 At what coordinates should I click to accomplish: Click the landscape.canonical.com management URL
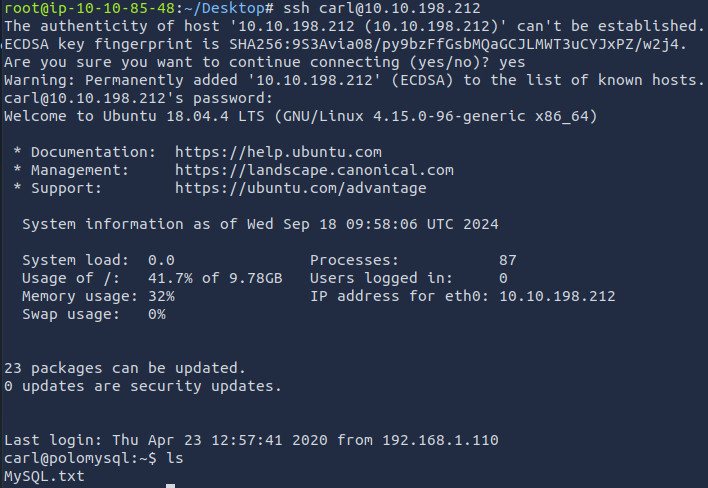313,170
